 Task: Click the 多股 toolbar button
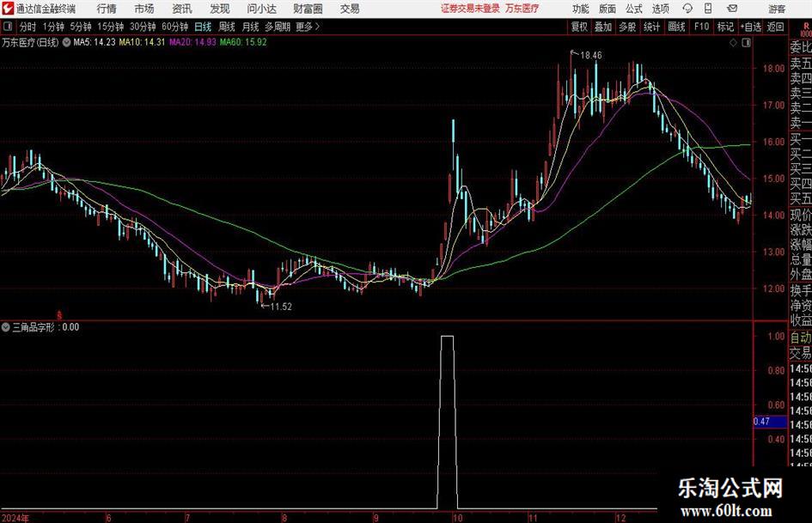click(x=627, y=27)
